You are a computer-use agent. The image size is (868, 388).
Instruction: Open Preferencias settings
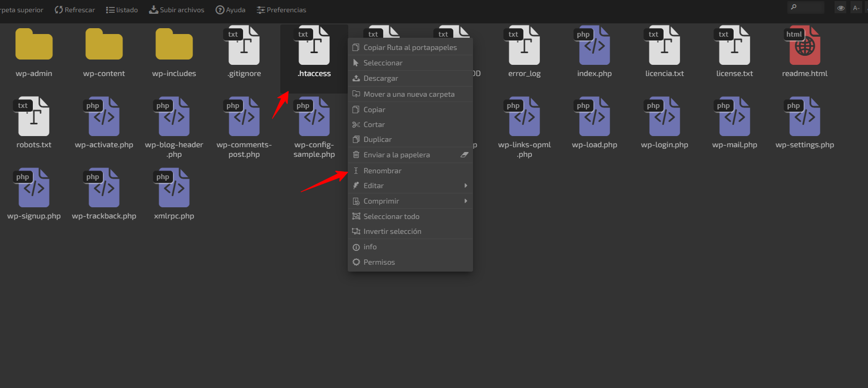pos(281,10)
